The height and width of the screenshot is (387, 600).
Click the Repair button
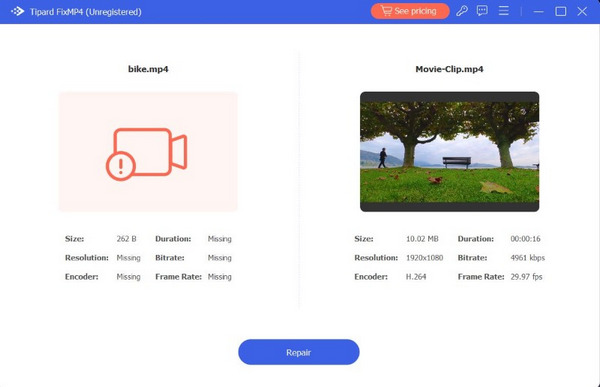pyautogui.click(x=298, y=352)
